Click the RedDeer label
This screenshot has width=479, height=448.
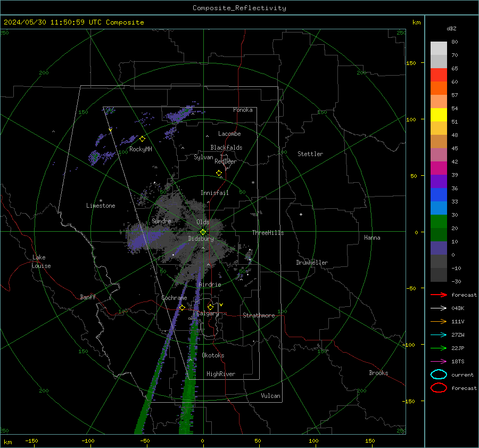click(226, 161)
